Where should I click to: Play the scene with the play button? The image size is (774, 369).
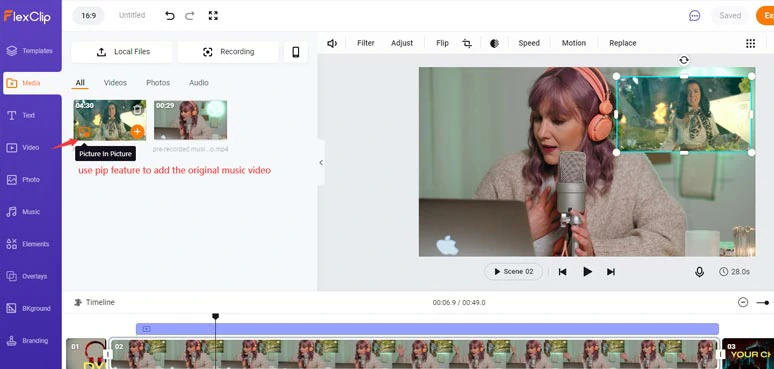click(587, 272)
